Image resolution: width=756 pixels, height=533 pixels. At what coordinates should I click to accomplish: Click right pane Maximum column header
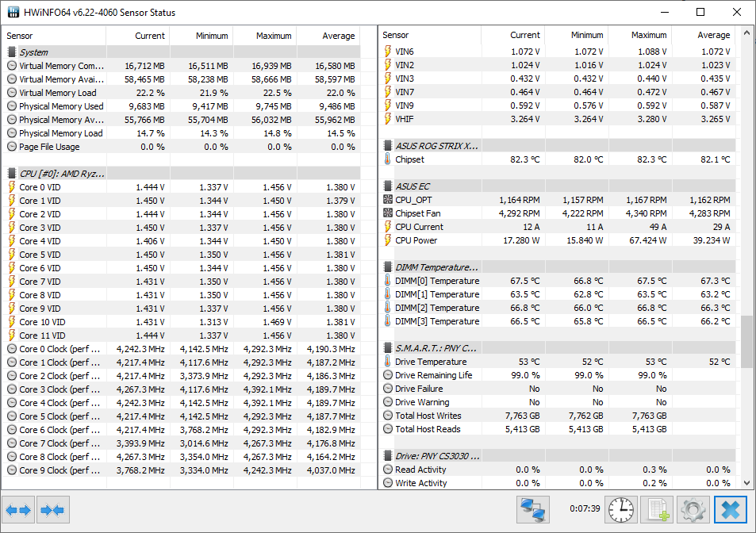[640, 35]
